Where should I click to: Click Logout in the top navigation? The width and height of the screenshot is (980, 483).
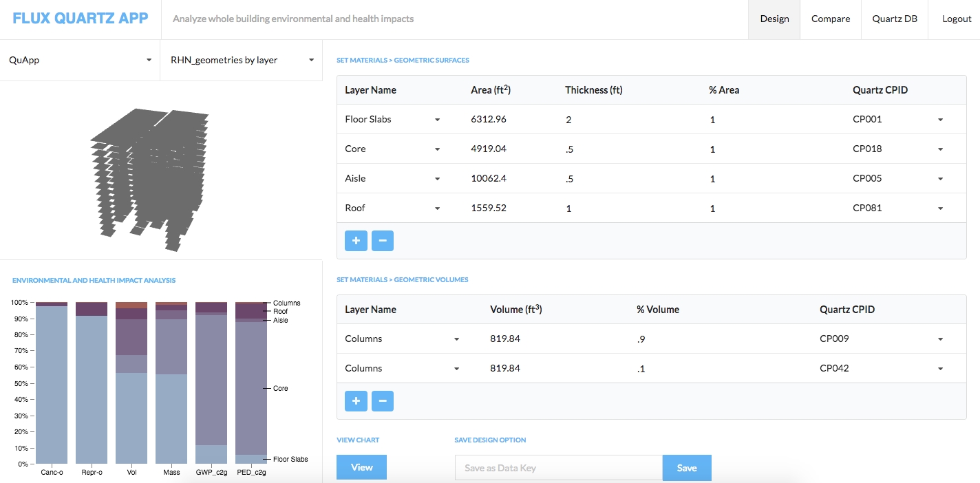[957, 19]
